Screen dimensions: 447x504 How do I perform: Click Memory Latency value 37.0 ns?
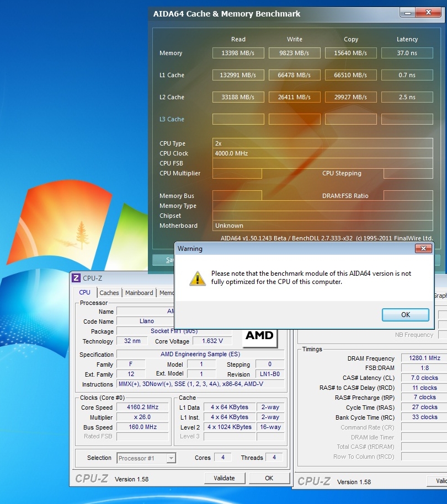407,53
